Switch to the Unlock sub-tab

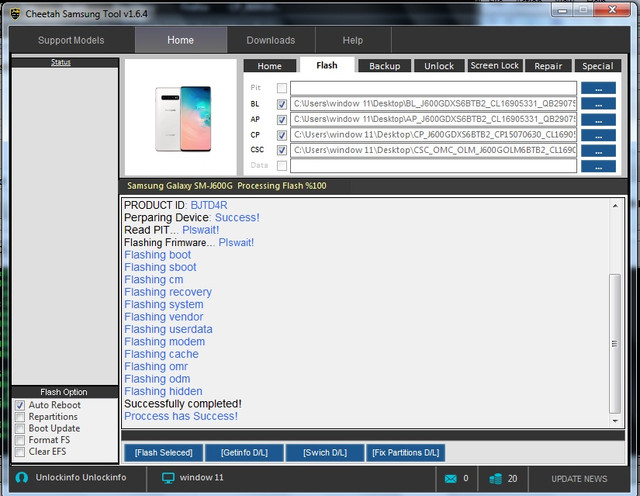[x=439, y=66]
